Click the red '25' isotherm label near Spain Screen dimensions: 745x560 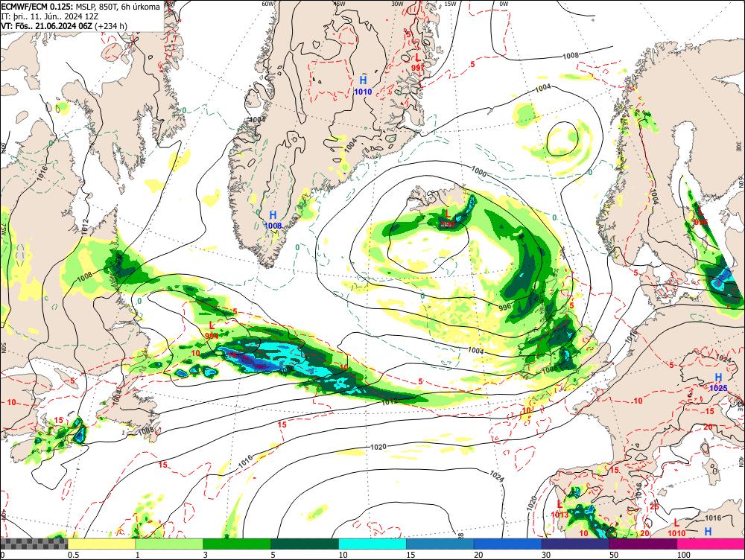(655, 506)
